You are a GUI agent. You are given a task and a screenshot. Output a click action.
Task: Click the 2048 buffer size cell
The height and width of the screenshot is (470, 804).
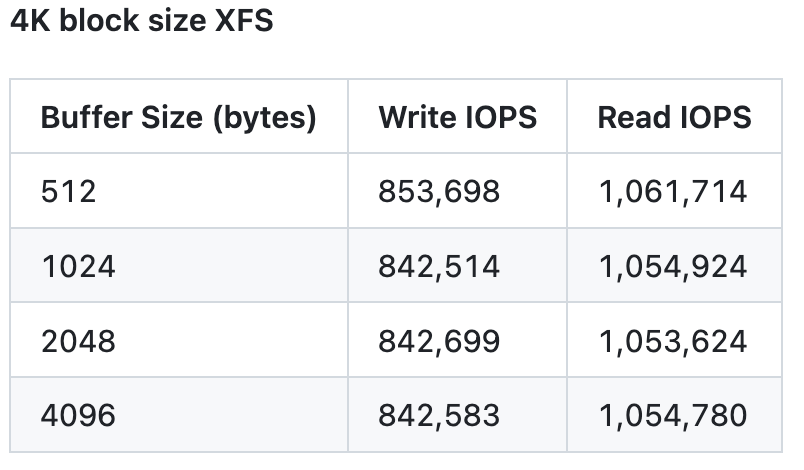79,341
